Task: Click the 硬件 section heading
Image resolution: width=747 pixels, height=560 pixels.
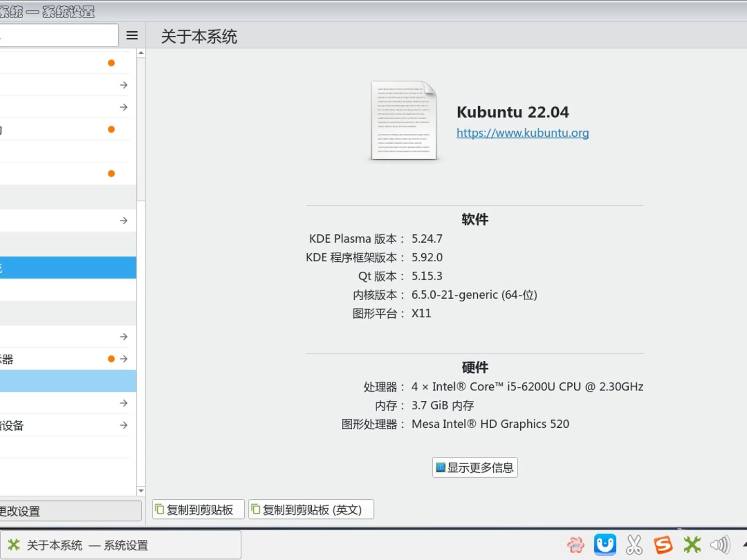Action: pos(475,368)
